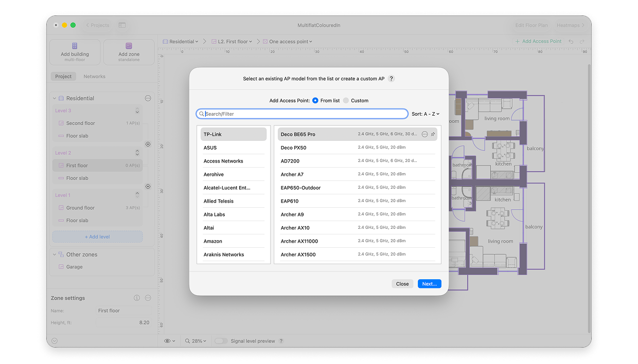Click Add building multi-floor button
This screenshot has width=638, height=364.
75,52
